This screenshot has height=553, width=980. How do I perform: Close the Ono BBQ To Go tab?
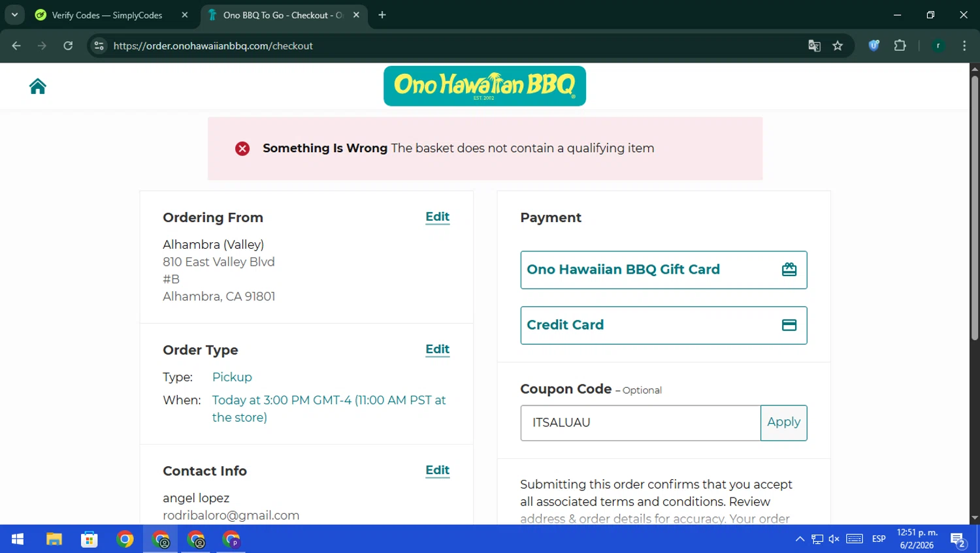356,15
